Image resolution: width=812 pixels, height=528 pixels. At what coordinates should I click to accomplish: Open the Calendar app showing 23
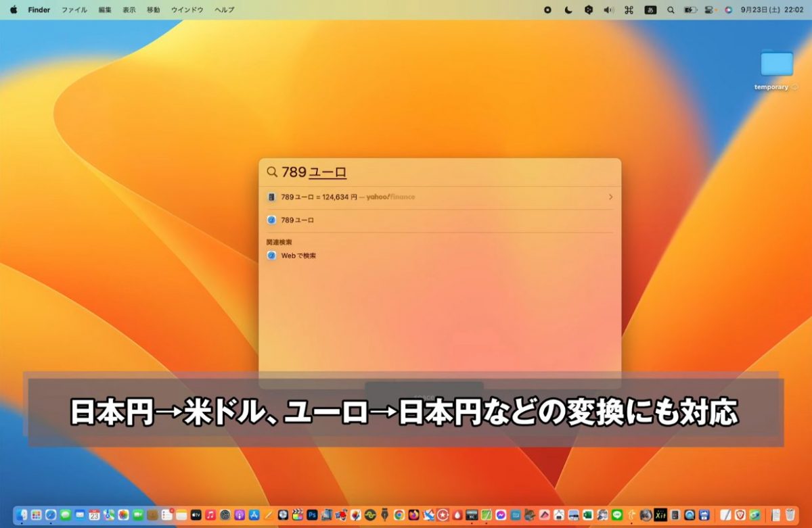94,515
